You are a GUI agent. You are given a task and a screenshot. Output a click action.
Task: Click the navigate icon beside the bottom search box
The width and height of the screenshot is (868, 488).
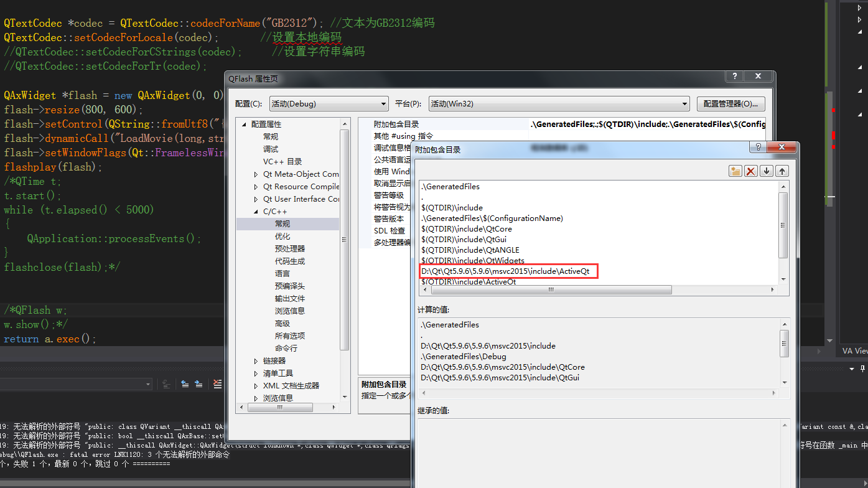166,384
